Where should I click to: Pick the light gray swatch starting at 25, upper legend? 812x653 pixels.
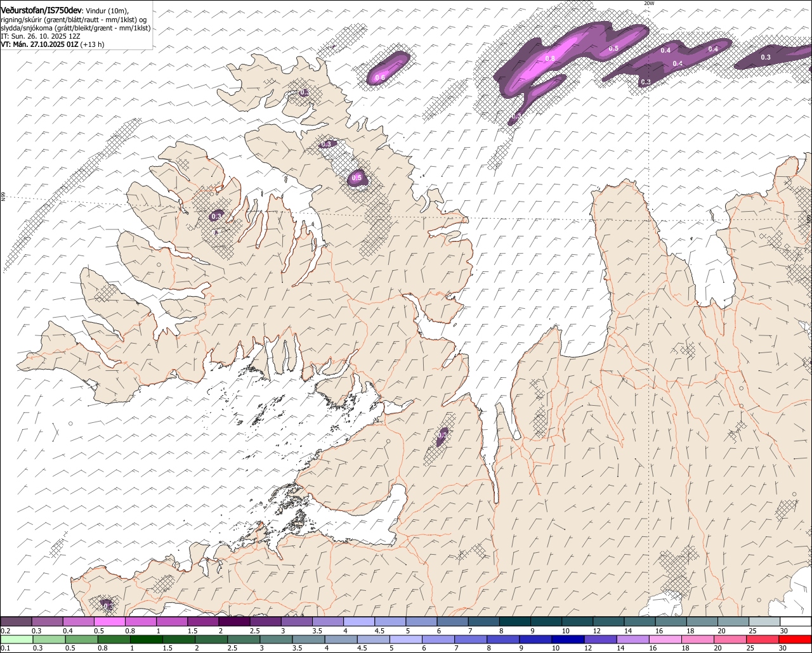click(764, 622)
